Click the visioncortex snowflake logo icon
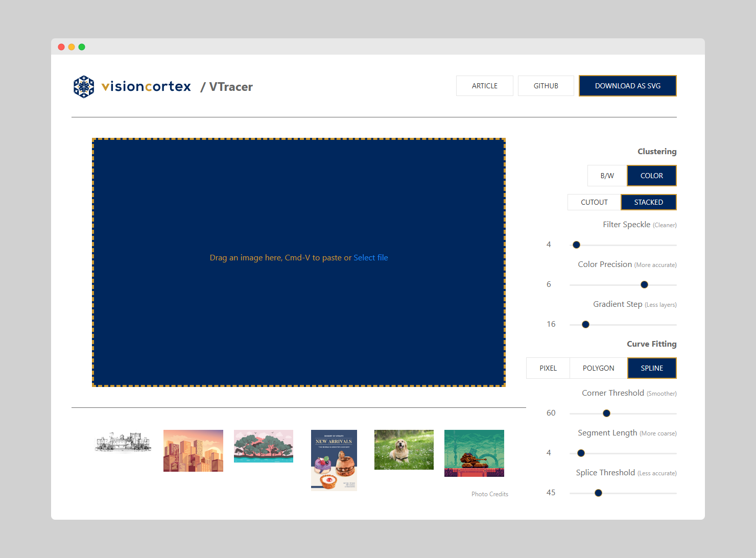 pyautogui.click(x=84, y=86)
